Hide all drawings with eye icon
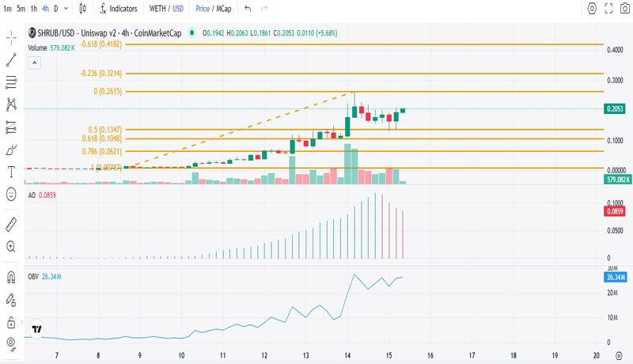 (11, 343)
